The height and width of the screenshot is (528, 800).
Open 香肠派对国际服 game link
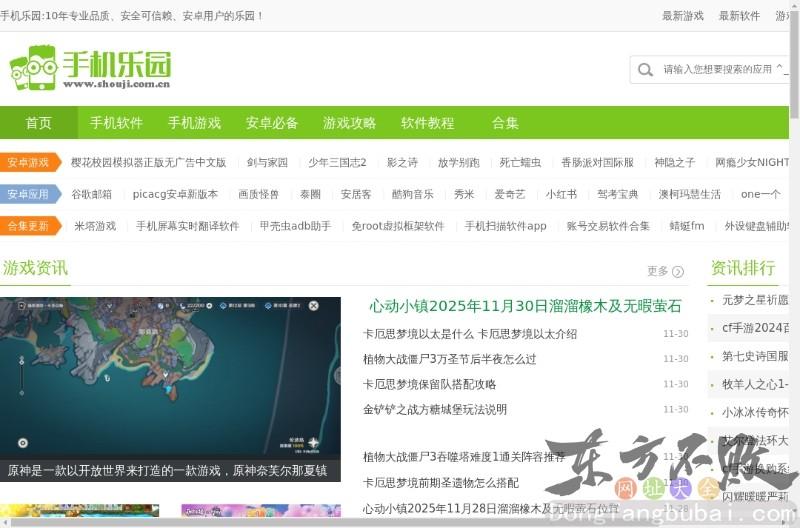point(597,163)
